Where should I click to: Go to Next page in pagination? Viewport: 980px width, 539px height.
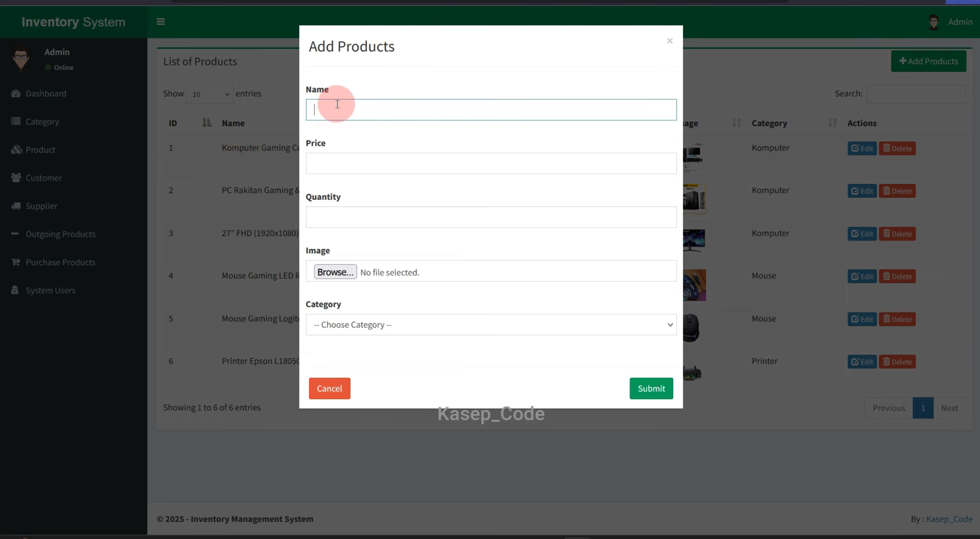click(x=949, y=408)
